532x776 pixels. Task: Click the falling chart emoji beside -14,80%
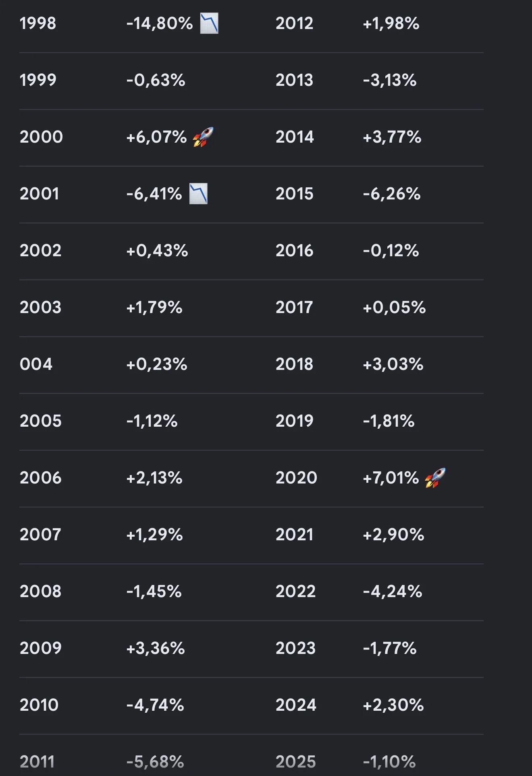pos(209,23)
